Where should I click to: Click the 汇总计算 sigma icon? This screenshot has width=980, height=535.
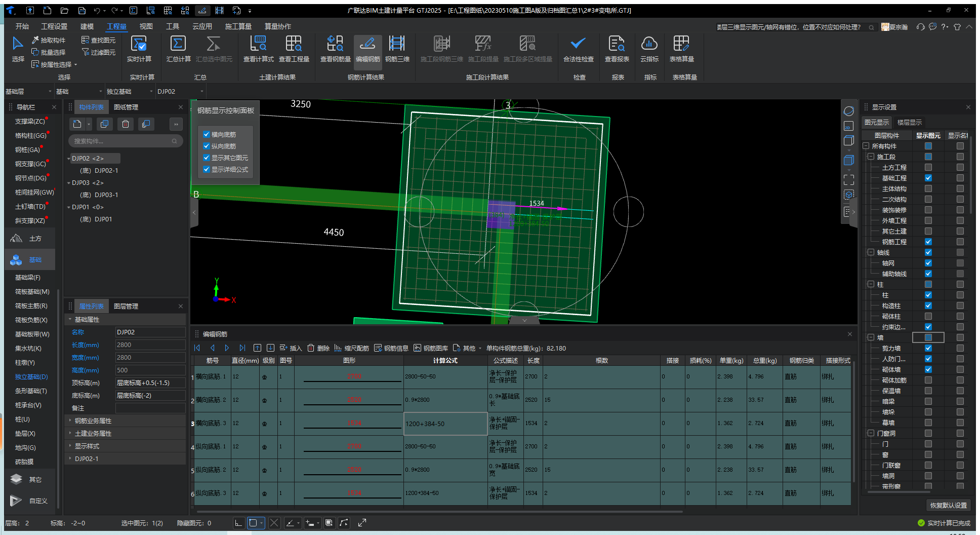[178, 44]
